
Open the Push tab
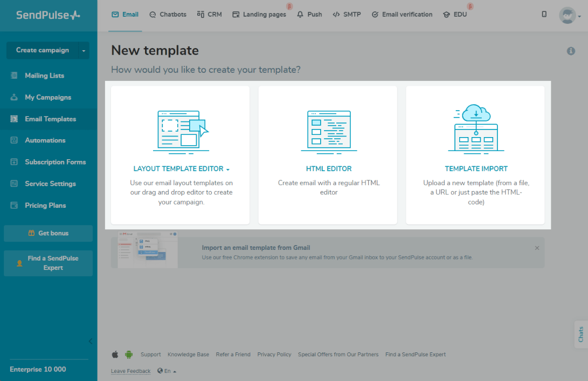tap(309, 15)
